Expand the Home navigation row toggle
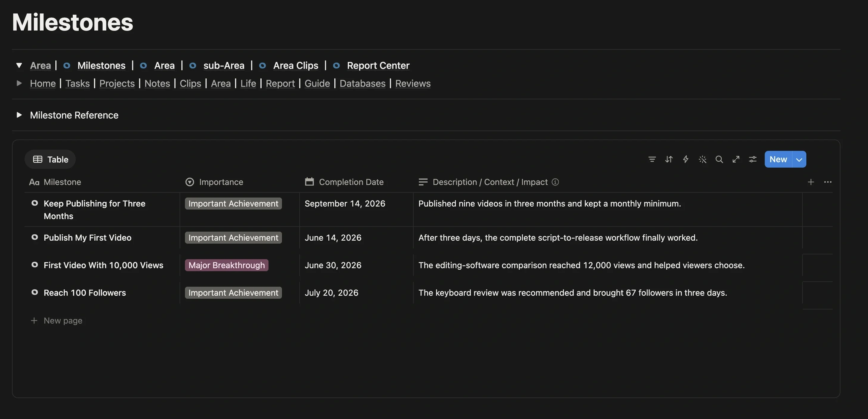This screenshot has height=419, width=868. [x=19, y=83]
